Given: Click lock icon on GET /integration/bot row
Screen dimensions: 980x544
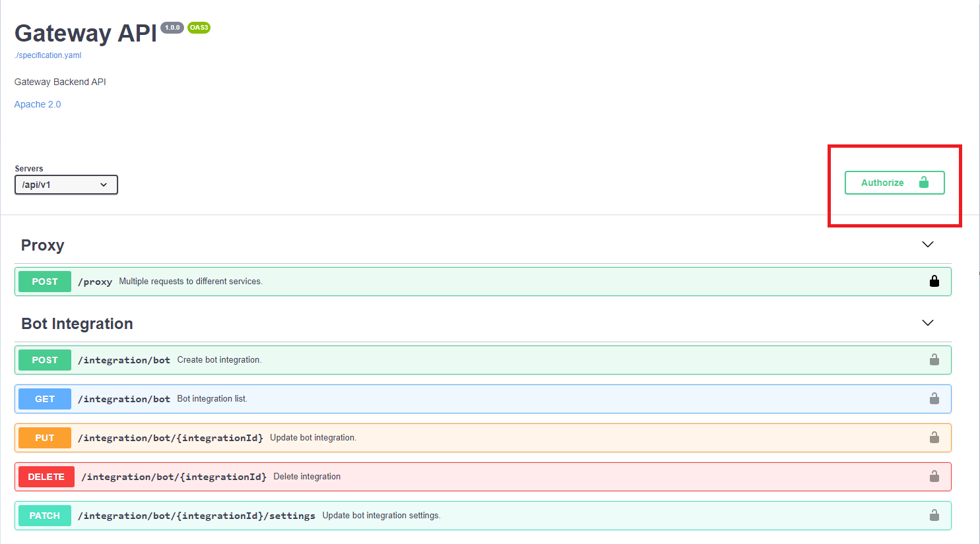Looking at the screenshot, I should [934, 399].
